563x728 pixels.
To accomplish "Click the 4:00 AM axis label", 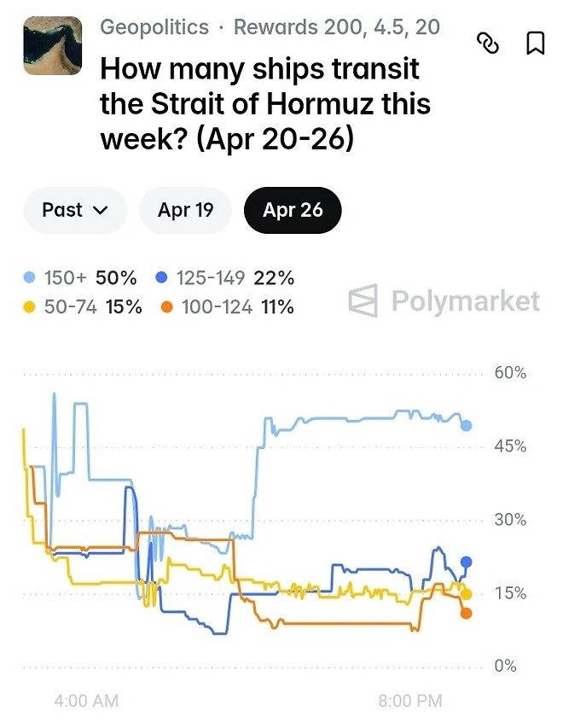I will click(x=85, y=701).
